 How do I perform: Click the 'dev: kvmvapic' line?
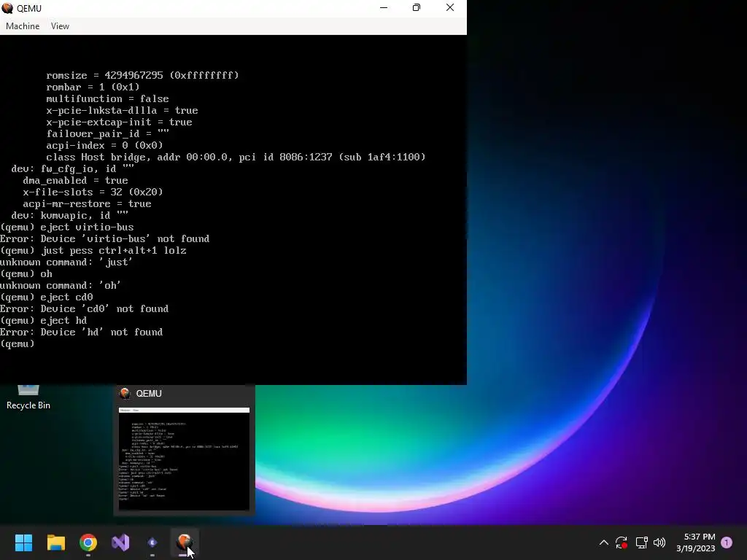[x=69, y=215]
